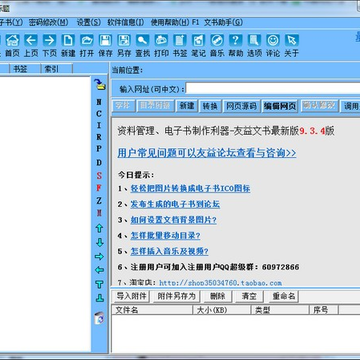Save the book with the 保存 icon
The width and height of the screenshot is (360, 360).
point(106,45)
